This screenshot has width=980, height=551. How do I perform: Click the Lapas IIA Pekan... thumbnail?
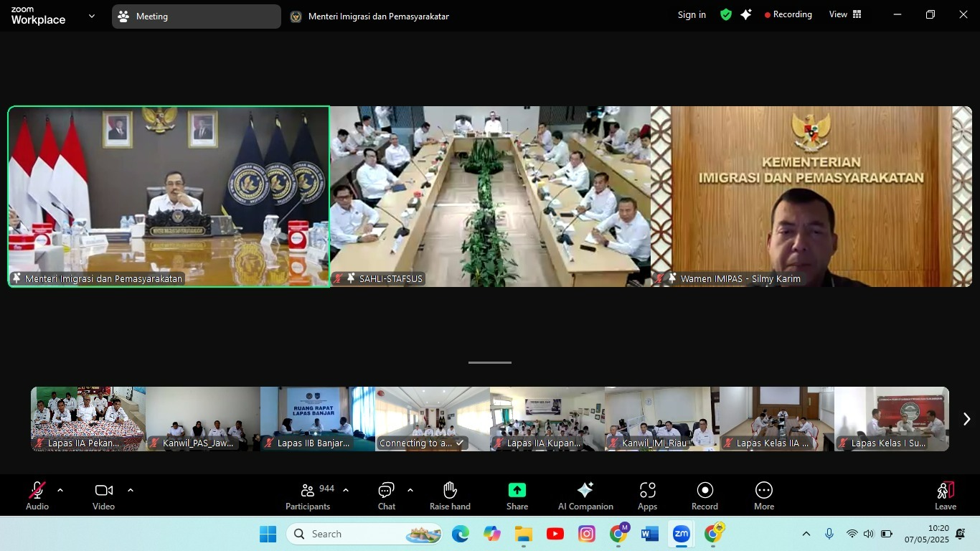[x=88, y=419]
